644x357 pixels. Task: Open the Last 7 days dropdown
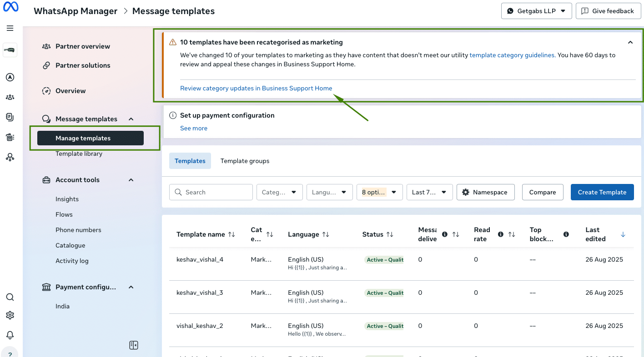click(x=430, y=192)
